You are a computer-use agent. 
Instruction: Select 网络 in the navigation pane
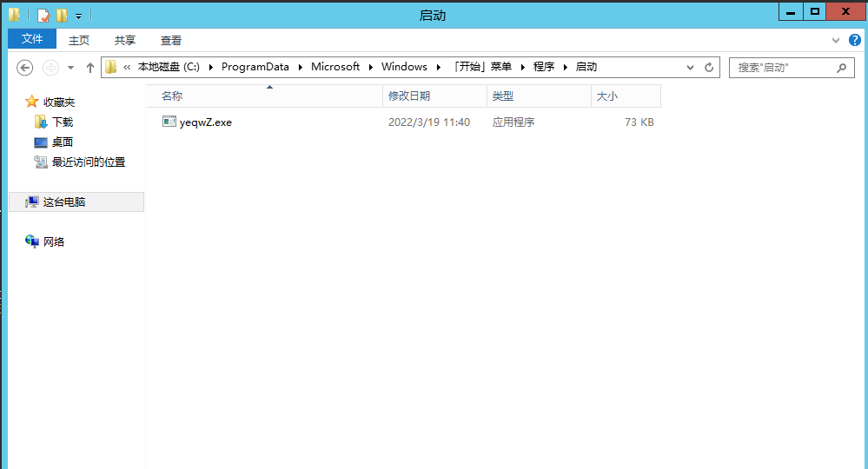54,241
